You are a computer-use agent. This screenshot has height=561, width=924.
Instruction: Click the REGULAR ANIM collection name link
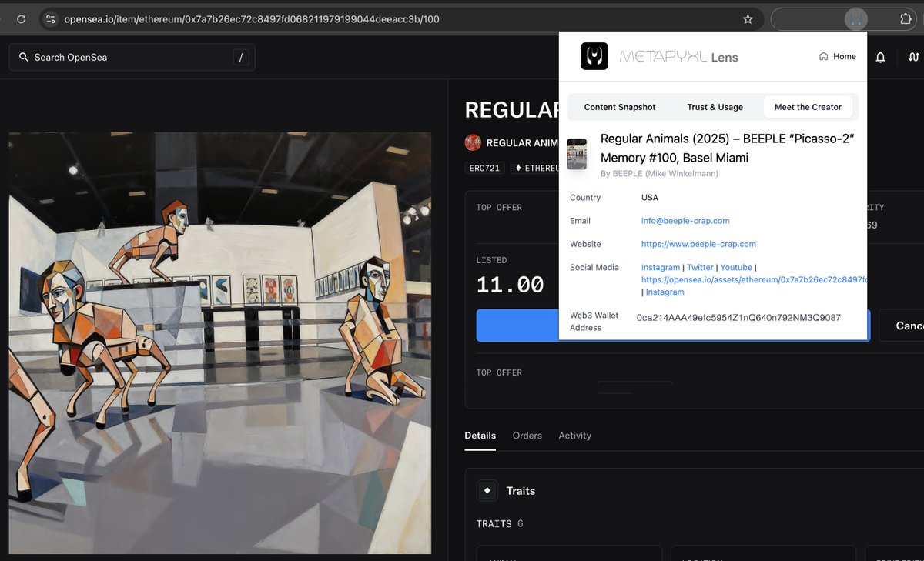[522, 143]
